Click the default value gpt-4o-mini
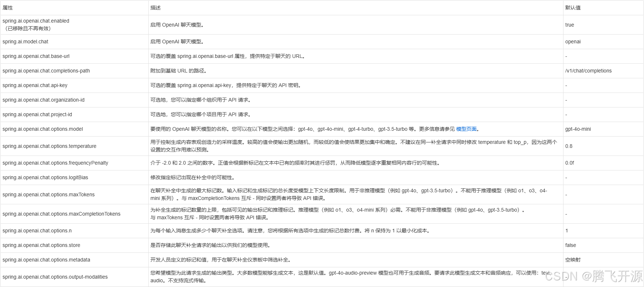Viewport: 644px width, 287px height. (578, 129)
